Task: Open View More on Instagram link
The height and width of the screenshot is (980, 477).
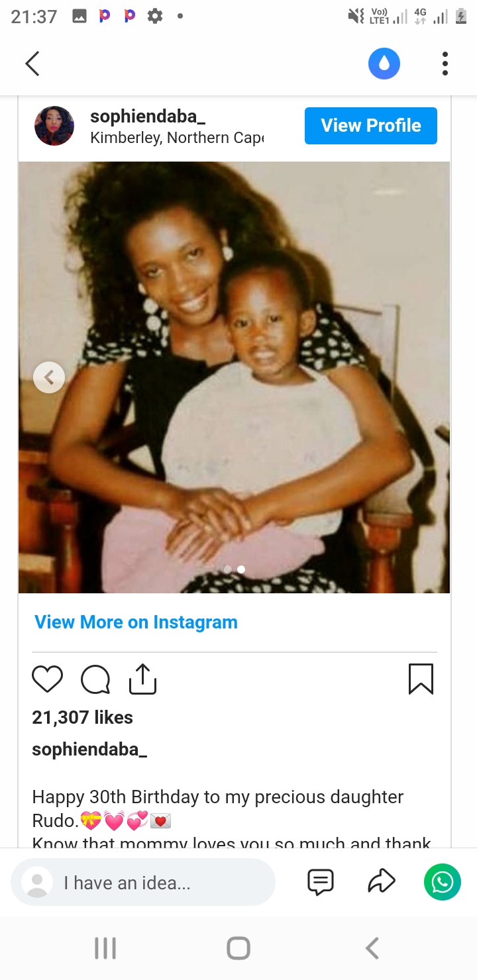Action: coord(136,622)
